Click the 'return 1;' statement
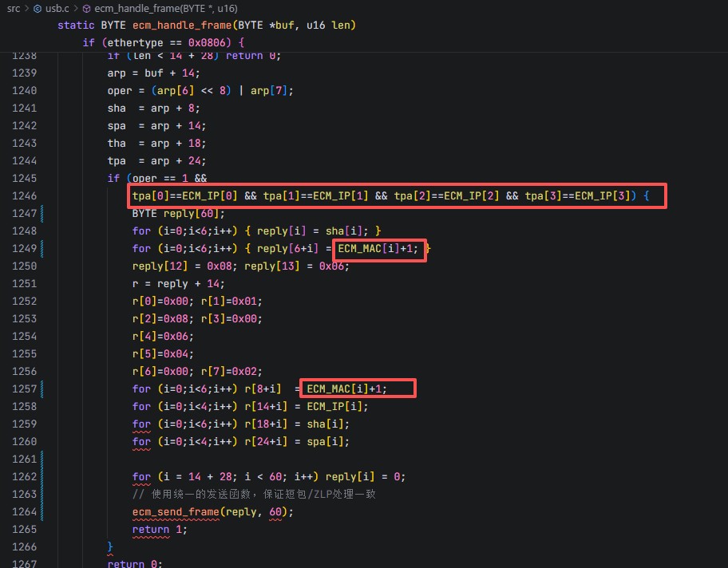The height and width of the screenshot is (568, 728). 160,530
